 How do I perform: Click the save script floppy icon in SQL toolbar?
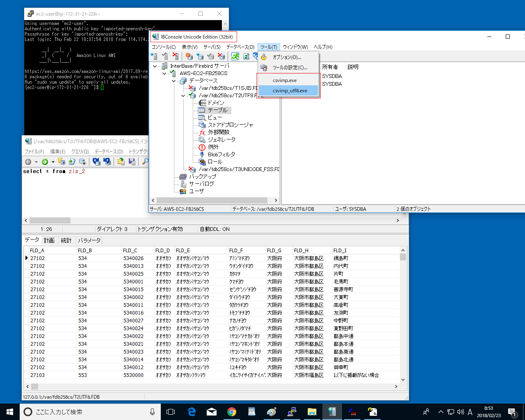(132, 162)
